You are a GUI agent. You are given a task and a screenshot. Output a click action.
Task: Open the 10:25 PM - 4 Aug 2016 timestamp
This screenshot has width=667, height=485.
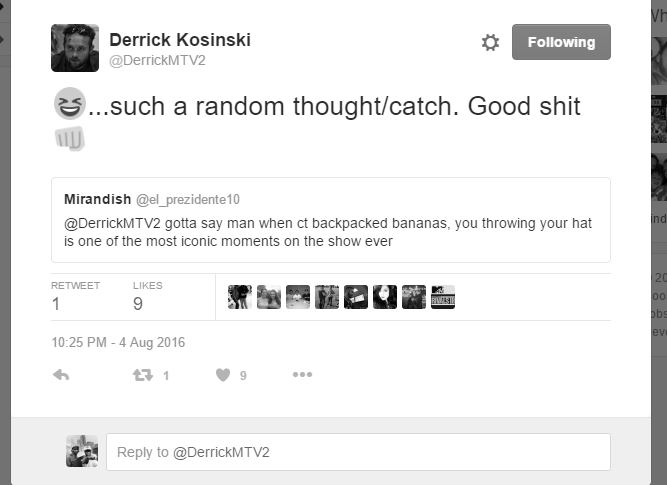pos(118,342)
